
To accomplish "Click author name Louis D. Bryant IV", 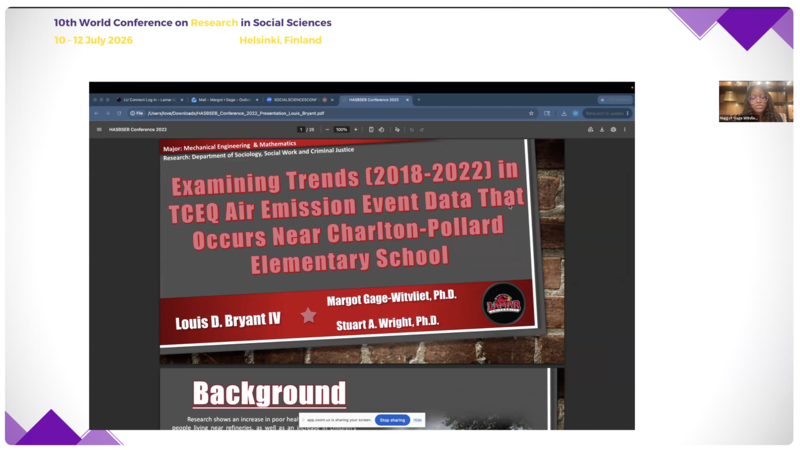I will point(228,321).
